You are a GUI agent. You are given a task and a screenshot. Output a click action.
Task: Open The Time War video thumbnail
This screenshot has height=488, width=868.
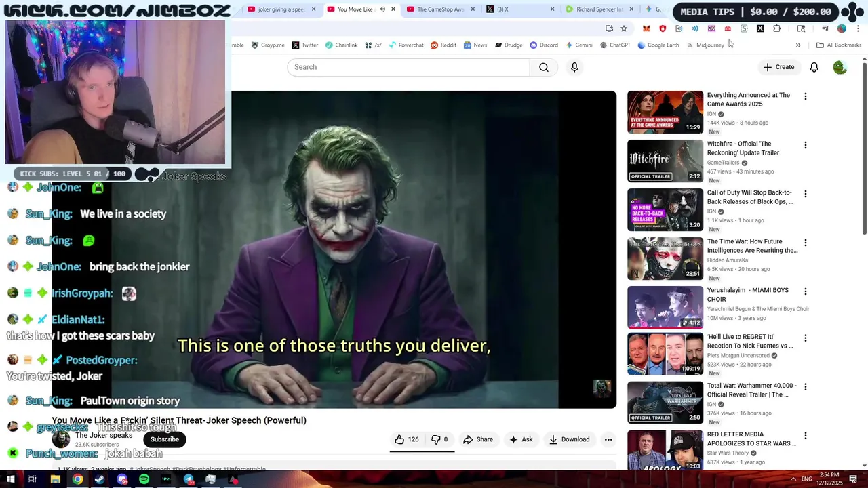[665, 258]
